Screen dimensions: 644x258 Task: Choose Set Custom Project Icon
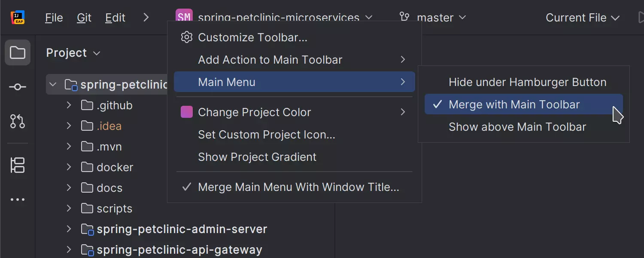point(266,134)
